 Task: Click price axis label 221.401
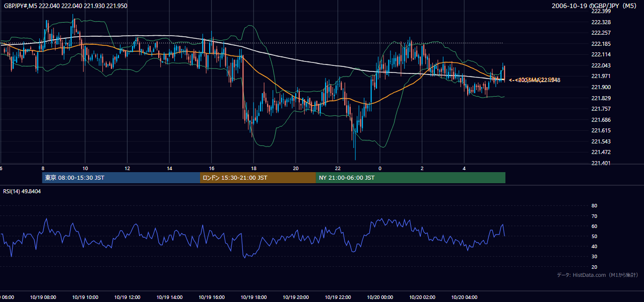point(601,163)
